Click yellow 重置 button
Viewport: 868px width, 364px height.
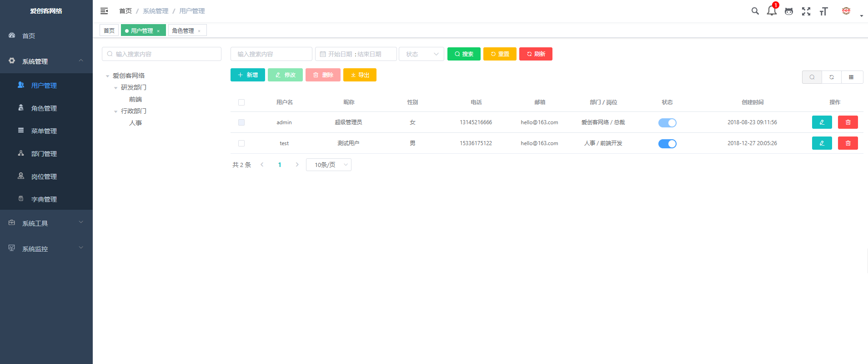coord(500,54)
